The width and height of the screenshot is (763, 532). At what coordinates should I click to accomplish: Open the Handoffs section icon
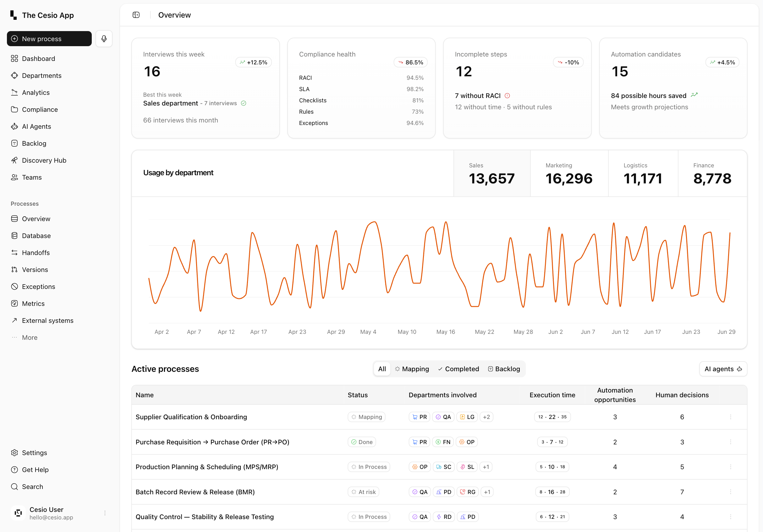click(x=15, y=252)
